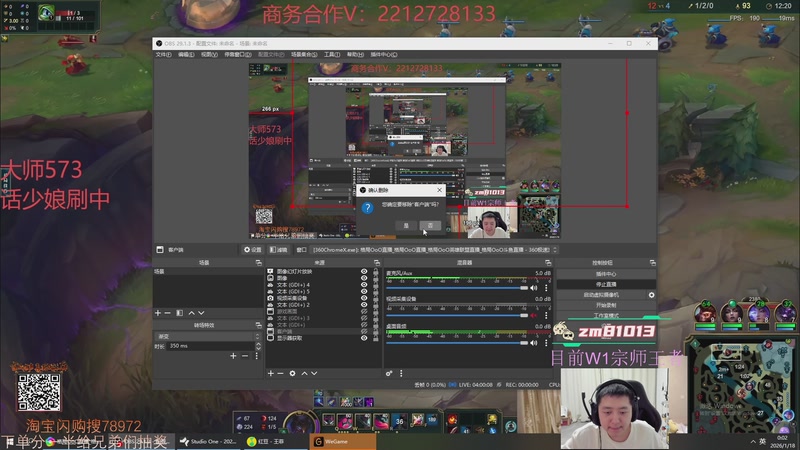Hide the 显示器获取 source eye icon
Image resolution: width=800 pixels, height=450 pixels.
coord(364,338)
